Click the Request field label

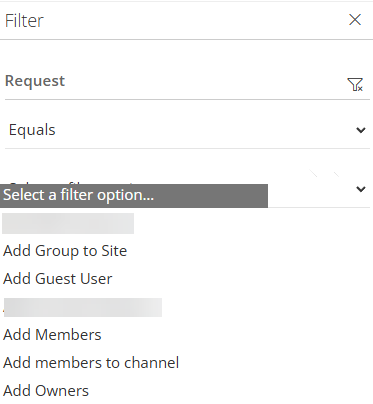pyautogui.click(x=35, y=81)
